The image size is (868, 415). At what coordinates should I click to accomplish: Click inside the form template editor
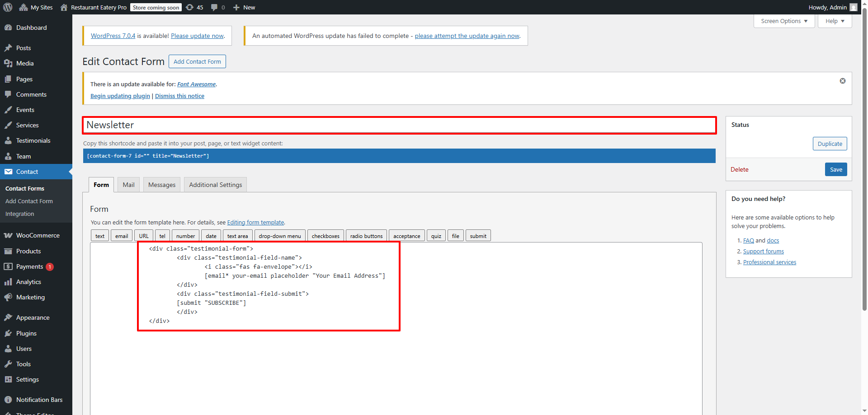click(x=396, y=329)
